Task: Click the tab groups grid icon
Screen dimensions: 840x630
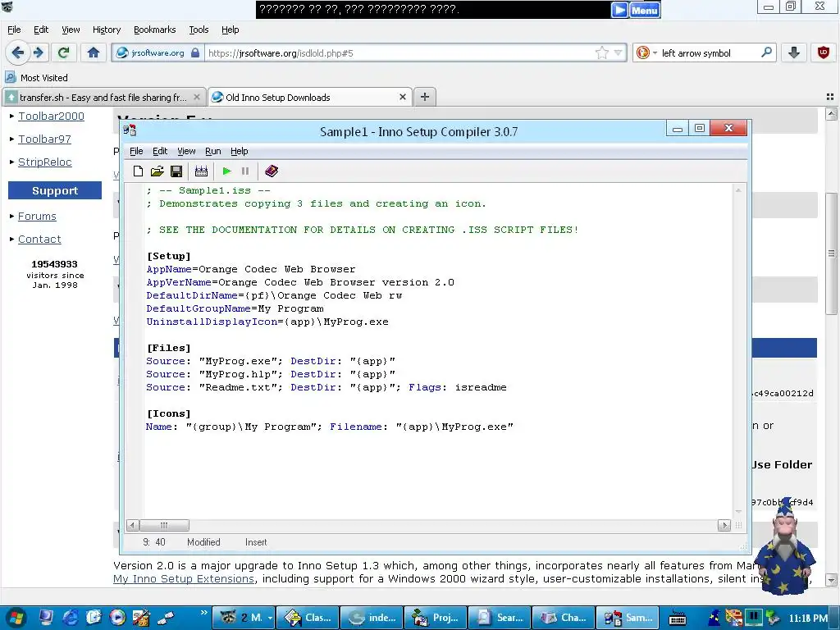Action: coord(830,97)
